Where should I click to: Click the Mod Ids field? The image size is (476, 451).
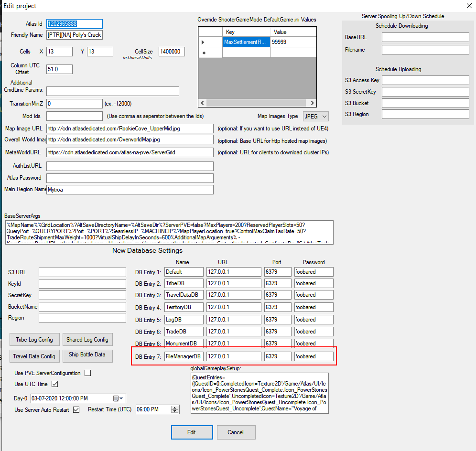tap(75, 116)
